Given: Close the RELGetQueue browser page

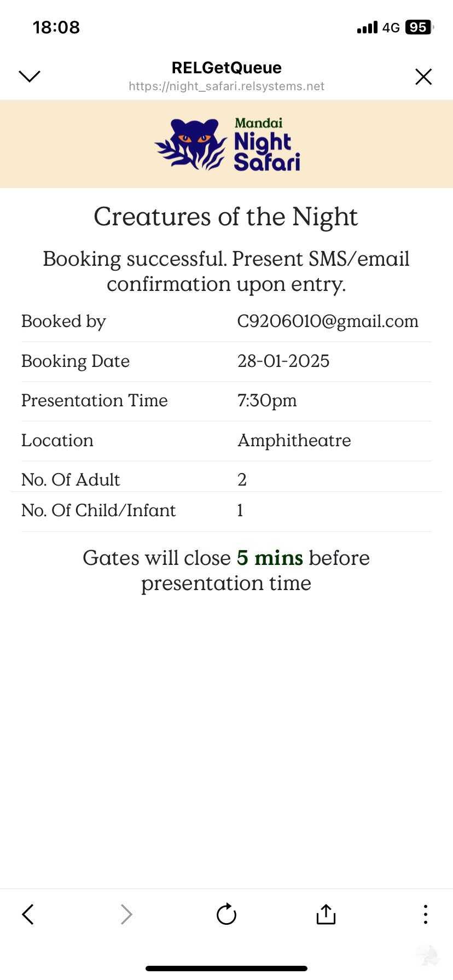Looking at the screenshot, I should [x=423, y=77].
